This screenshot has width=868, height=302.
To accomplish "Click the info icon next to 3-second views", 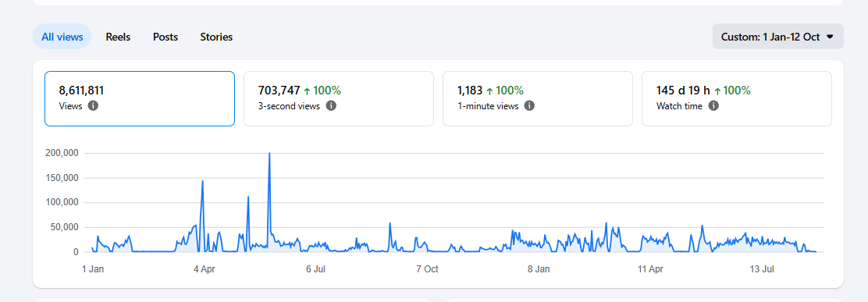I will coord(331,105).
